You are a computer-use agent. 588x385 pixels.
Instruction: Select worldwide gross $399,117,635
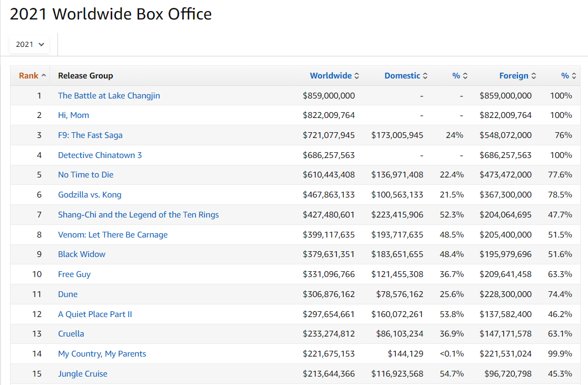point(329,235)
